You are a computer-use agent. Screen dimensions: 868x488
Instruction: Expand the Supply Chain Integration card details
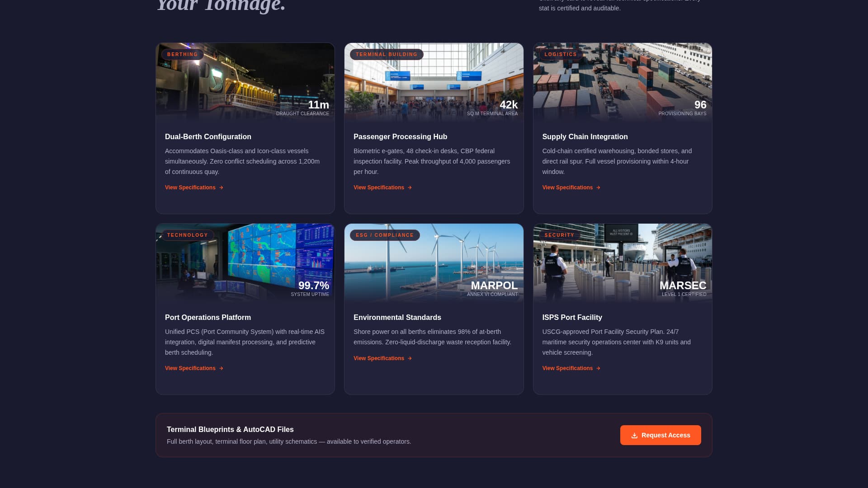(623, 128)
